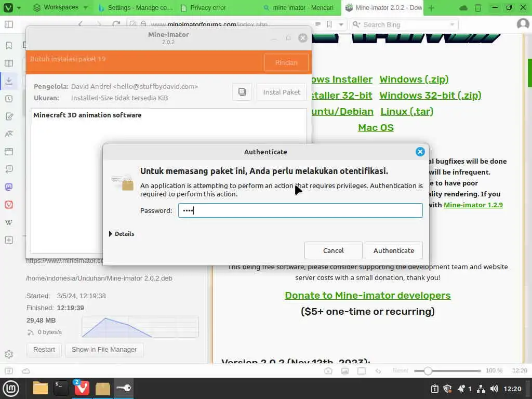
Task: Open page actions in the status bar
Action: click(x=378, y=371)
